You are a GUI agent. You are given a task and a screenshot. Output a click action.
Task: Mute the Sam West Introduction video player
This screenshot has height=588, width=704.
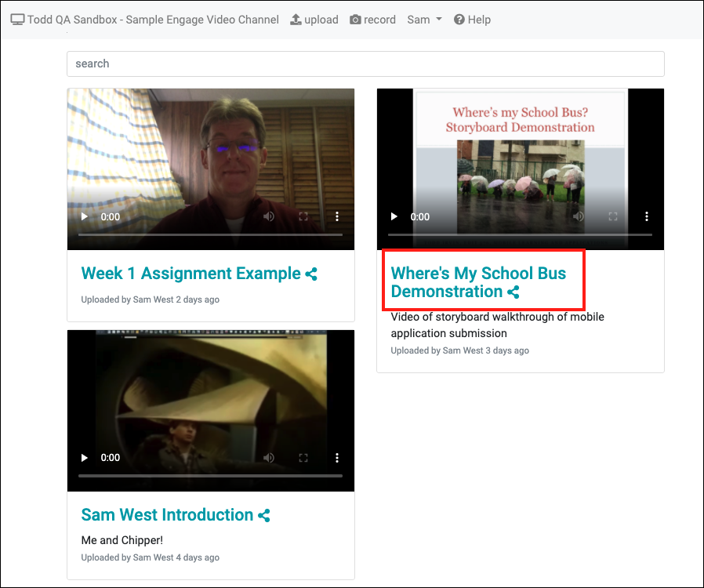tap(269, 458)
